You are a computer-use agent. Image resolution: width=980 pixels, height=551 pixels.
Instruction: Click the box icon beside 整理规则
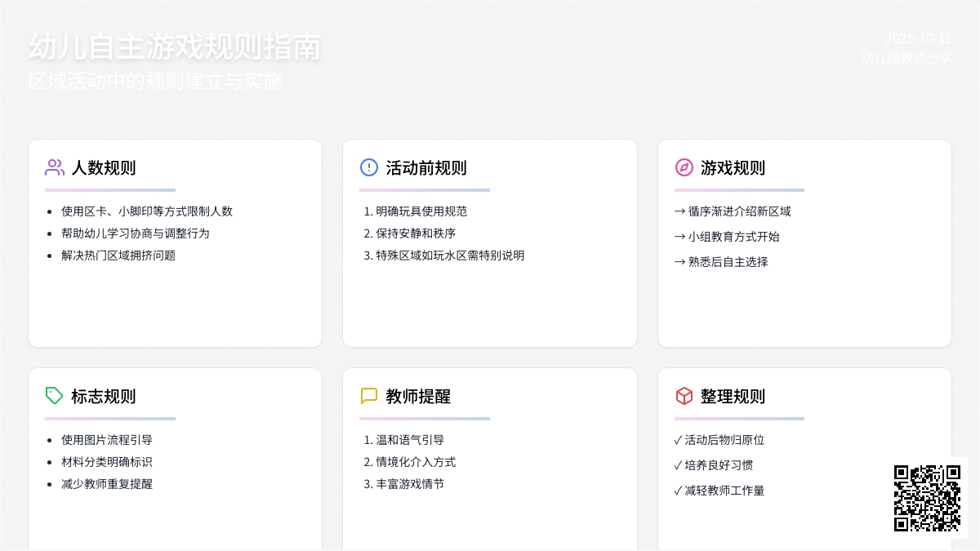(x=684, y=396)
